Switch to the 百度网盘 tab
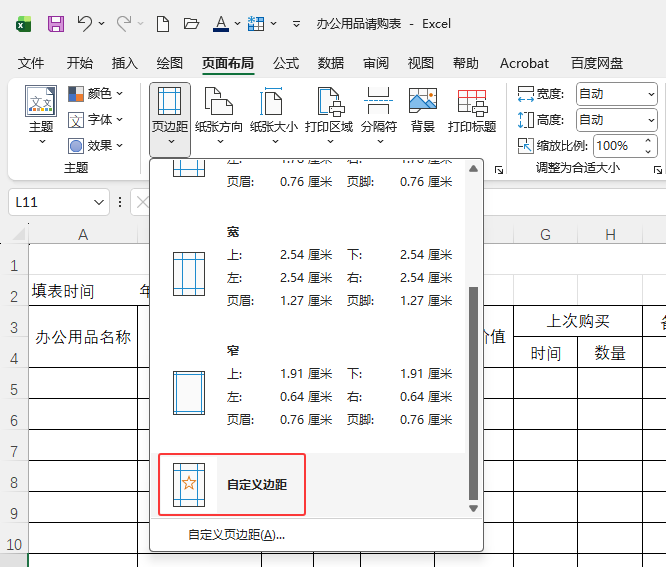666x567 pixels. pyautogui.click(x=597, y=63)
